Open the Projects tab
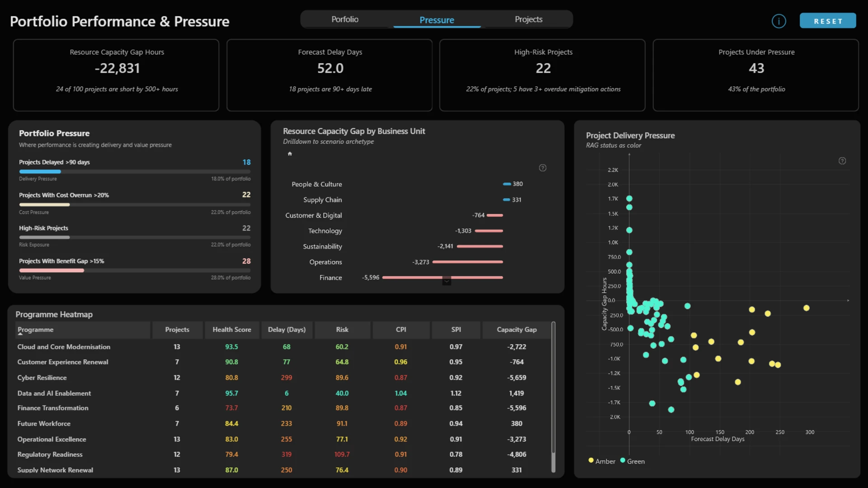 tap(528, 19)
